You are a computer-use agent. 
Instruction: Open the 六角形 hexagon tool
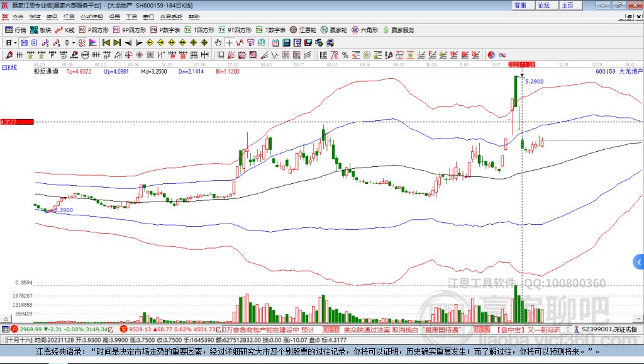365,30
